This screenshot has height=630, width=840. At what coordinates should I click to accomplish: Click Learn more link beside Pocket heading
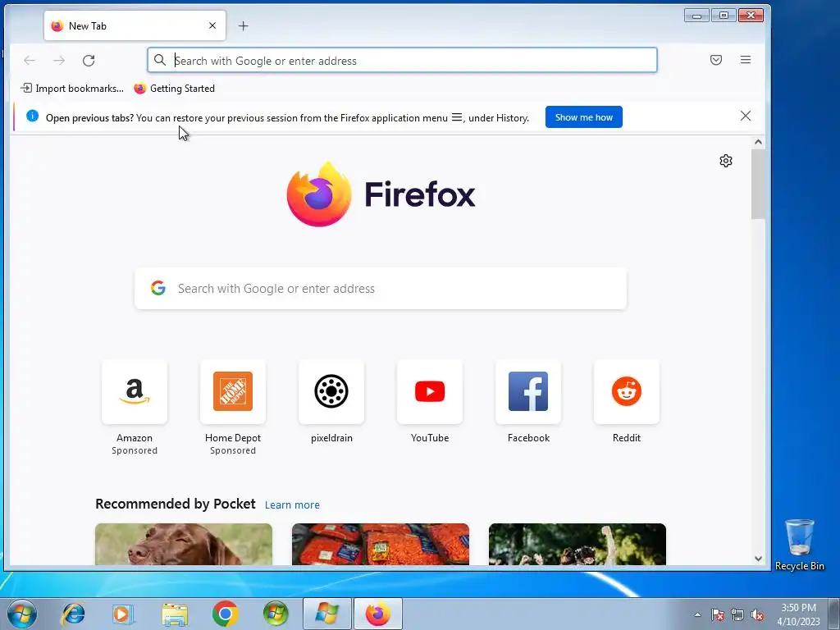coord(292,504)
